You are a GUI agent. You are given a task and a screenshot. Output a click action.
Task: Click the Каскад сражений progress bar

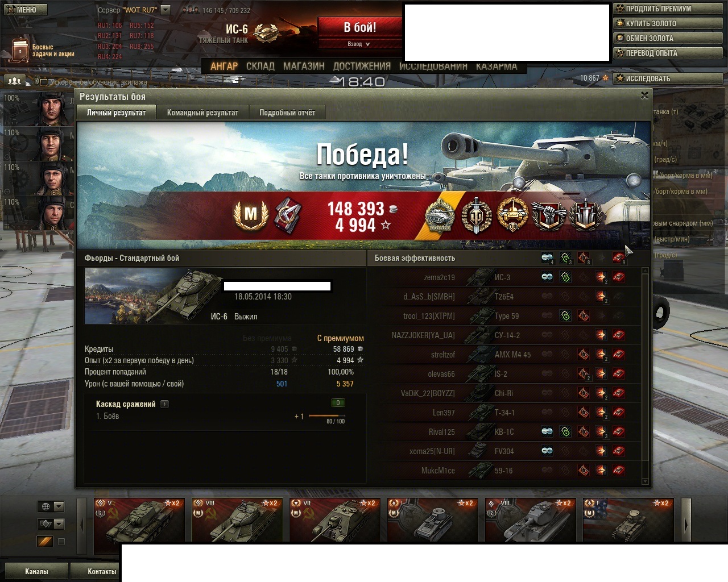tap(327, 416)
